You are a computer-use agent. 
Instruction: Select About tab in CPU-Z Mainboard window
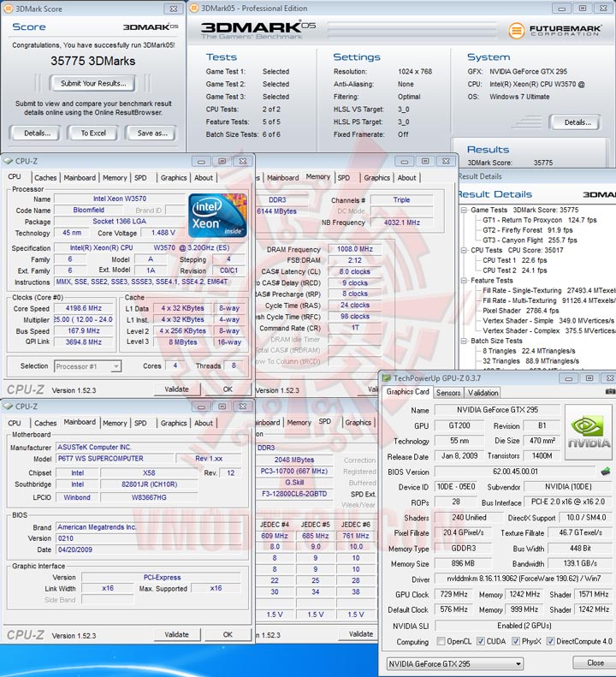point(204,423)
